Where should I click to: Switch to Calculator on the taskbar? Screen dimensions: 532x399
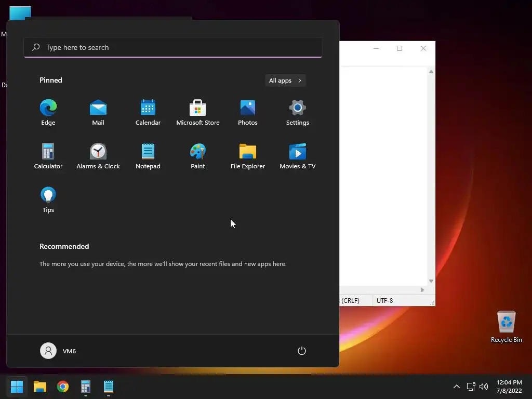[x=86, y=387]
